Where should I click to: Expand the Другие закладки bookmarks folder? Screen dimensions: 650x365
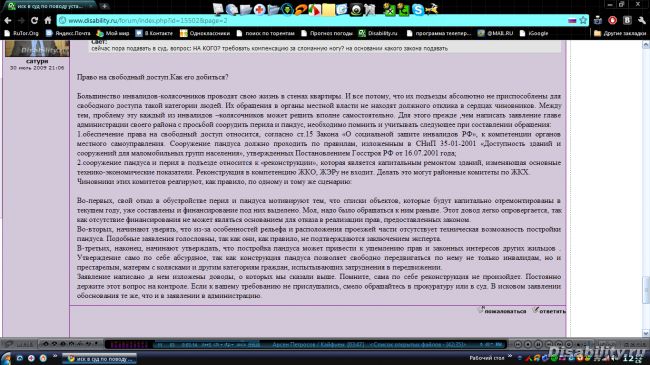(x=620, y=33)
